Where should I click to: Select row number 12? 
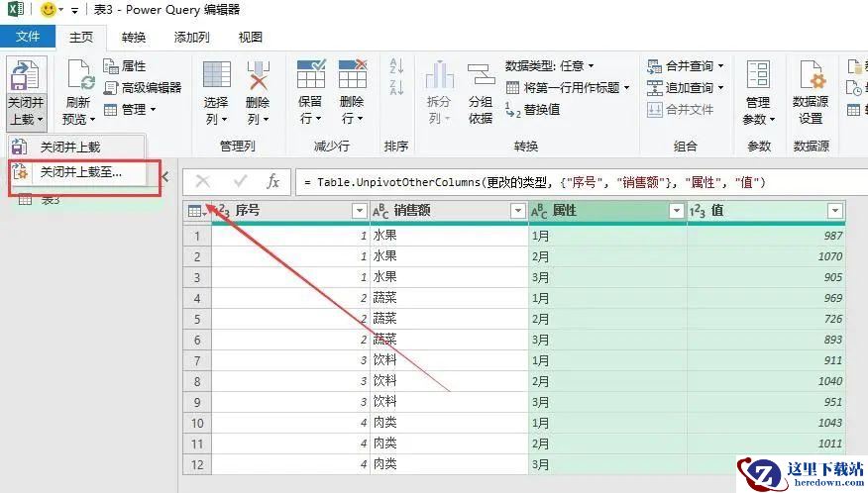click(197, 464)
